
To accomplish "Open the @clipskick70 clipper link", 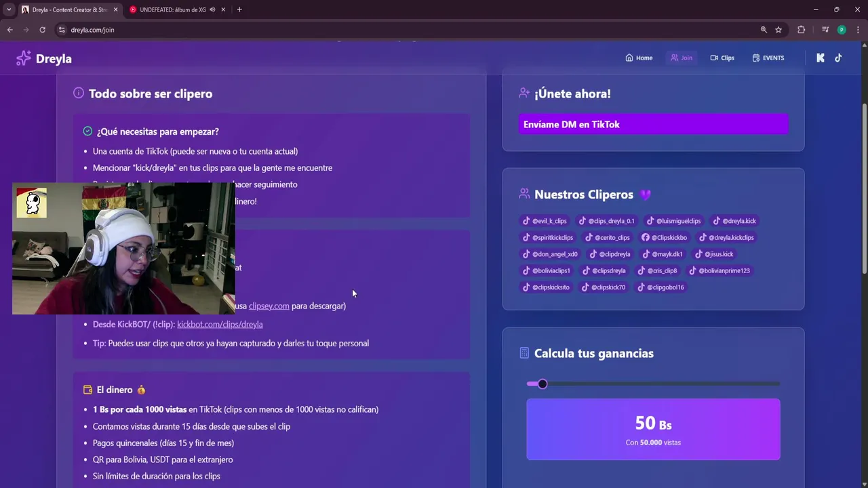I will pyautogui.click(x=604, y=287).
